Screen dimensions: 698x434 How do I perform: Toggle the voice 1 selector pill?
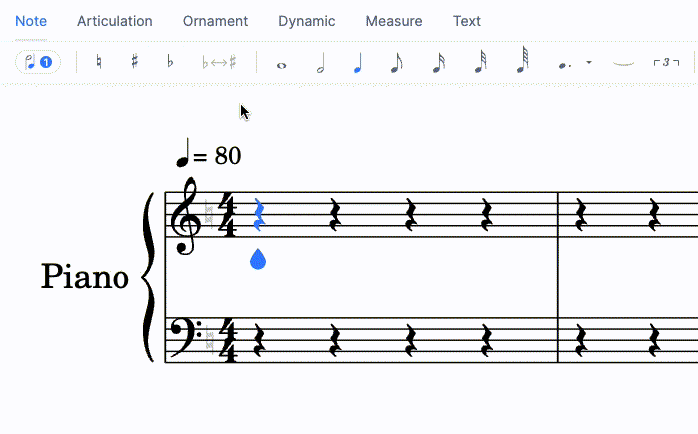[x=38, y=62]
